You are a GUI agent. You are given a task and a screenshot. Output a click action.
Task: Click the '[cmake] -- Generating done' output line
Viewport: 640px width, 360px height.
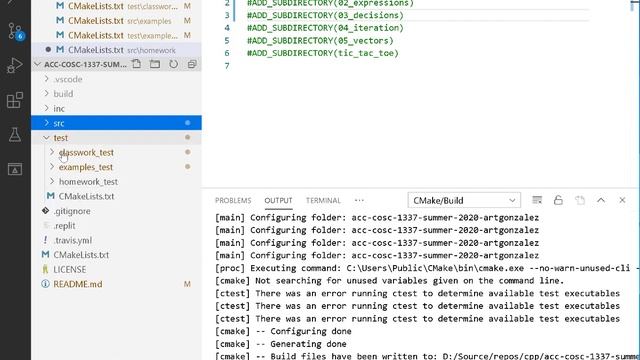pyautogui.click(x=280, y=344)
